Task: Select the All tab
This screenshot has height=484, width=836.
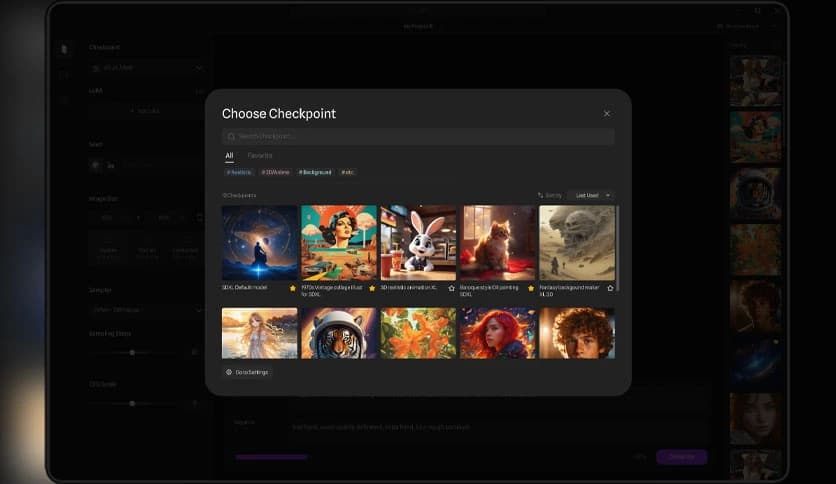Action: pyautogui.click(x=229, y=156)
